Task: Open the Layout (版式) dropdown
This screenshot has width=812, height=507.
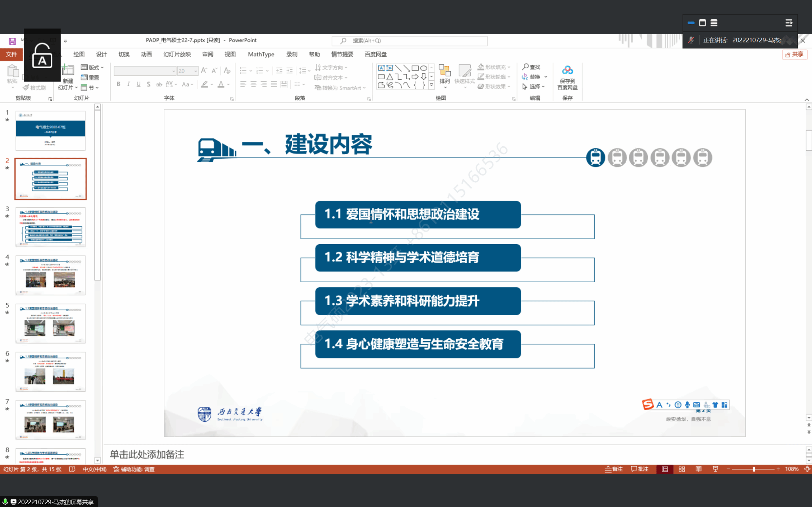Action: [x=92, y=67]
